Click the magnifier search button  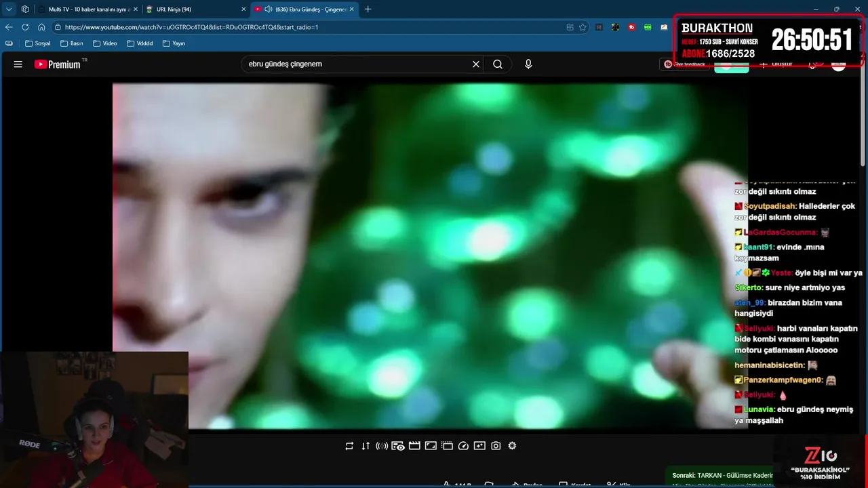(498, 64)
